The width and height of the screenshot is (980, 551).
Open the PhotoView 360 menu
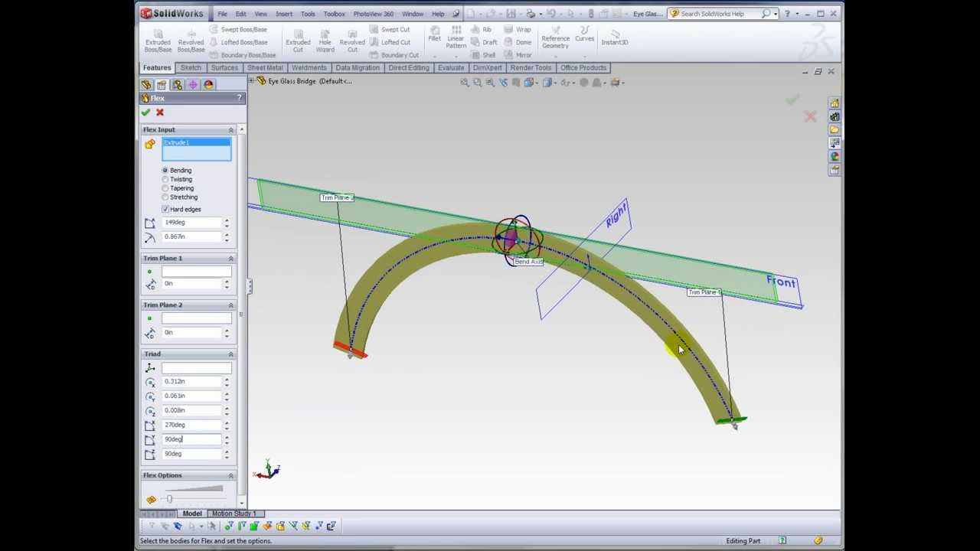click(x=373, y=14)
